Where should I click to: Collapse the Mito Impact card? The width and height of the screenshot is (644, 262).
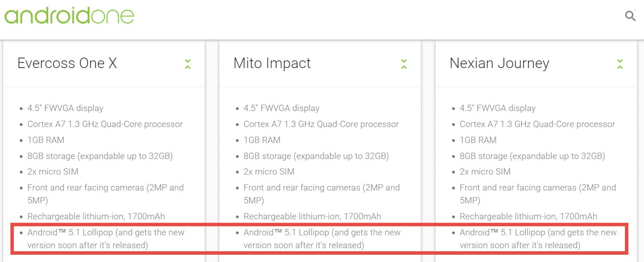[x=404, y=64]
